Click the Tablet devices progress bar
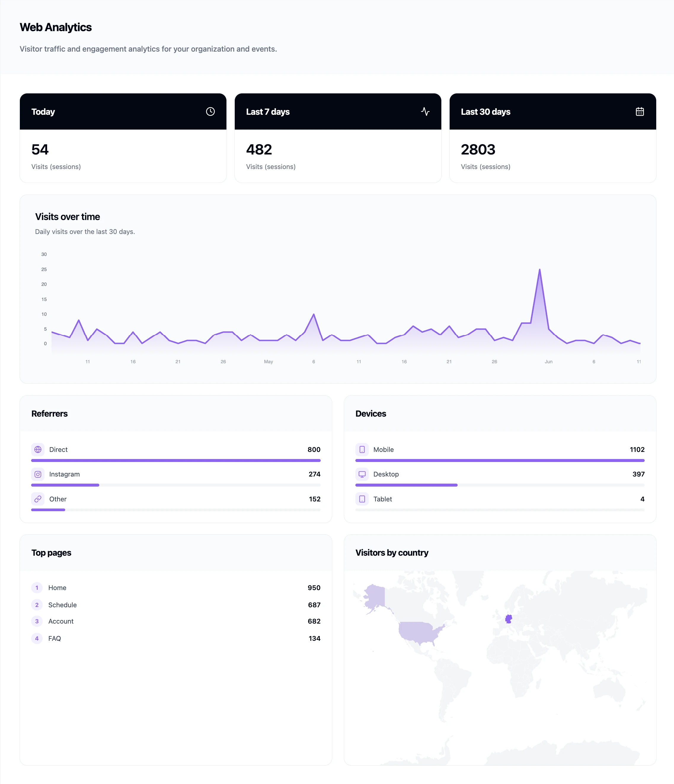 point(500,510)
